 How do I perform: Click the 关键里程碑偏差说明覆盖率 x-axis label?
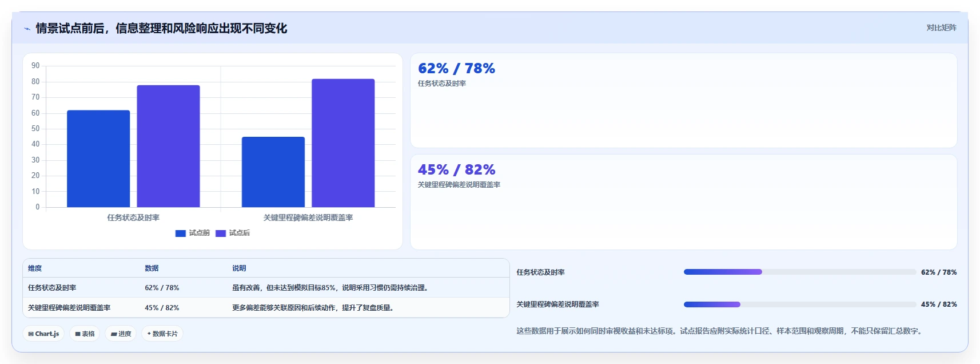click(x=308, y=217)
